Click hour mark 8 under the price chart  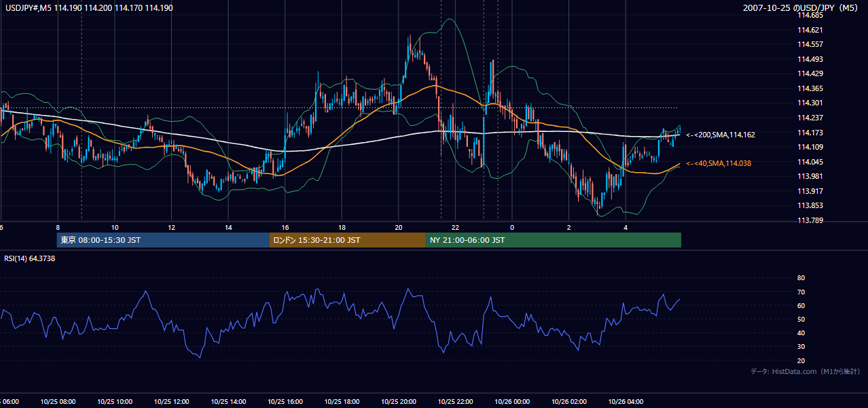58,227
